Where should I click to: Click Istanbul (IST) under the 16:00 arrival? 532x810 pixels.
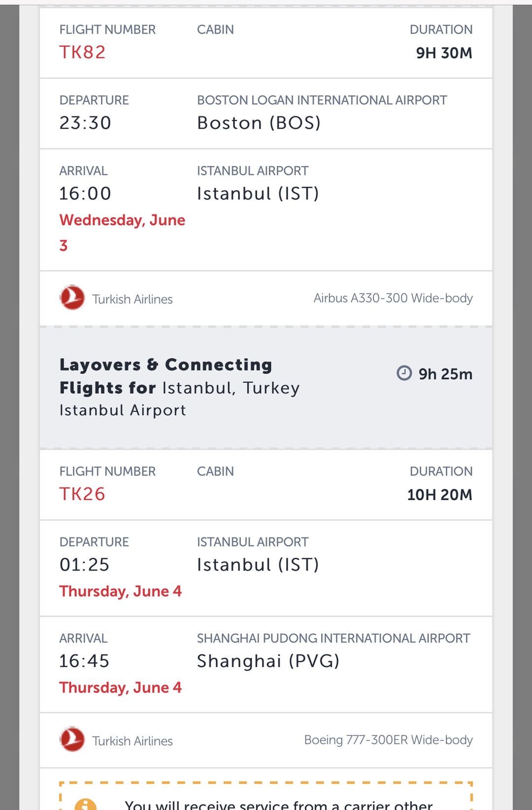pyautogui.click(x=258, y=193)
